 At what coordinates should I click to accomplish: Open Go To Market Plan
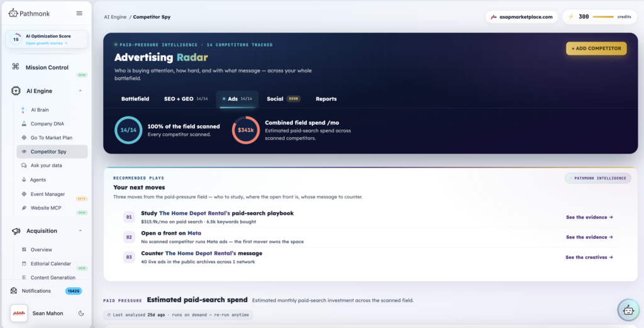tap(52, 138)
